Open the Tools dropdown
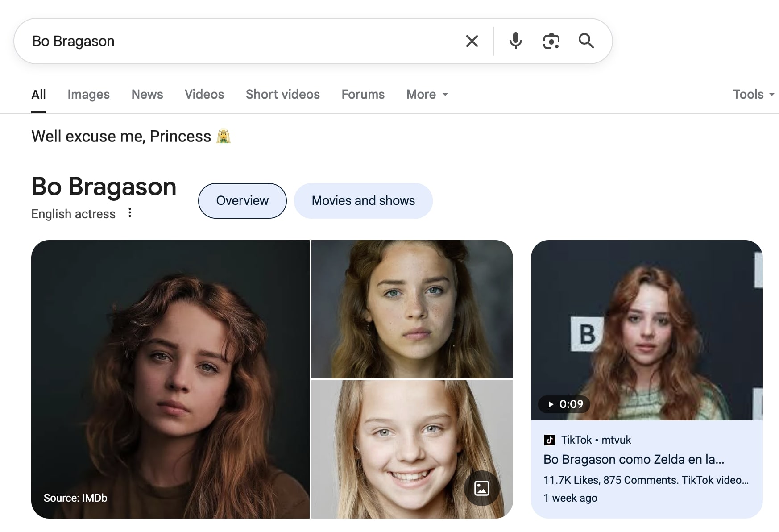The height and width of the screenshot is (532, 779). click(x=754, y=94)
